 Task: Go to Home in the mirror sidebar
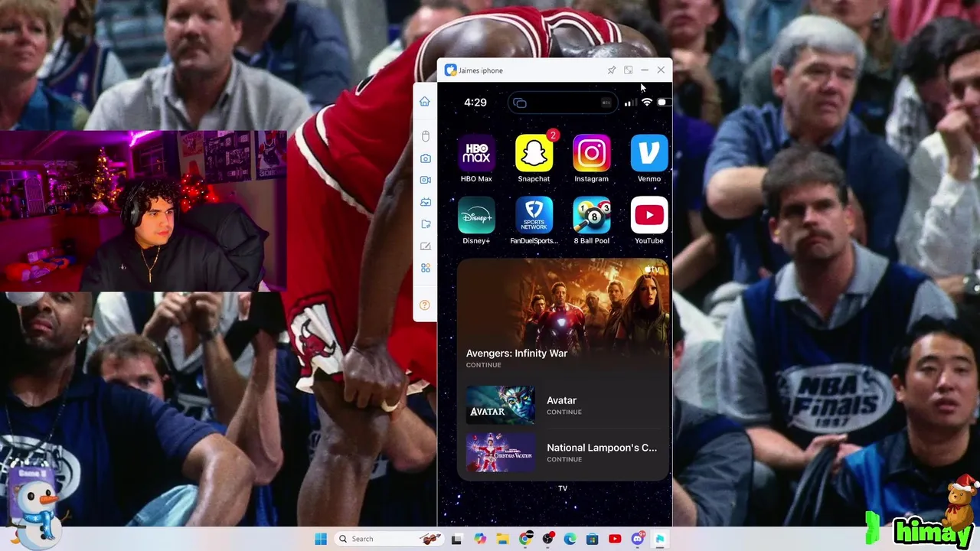pos(425,102)
